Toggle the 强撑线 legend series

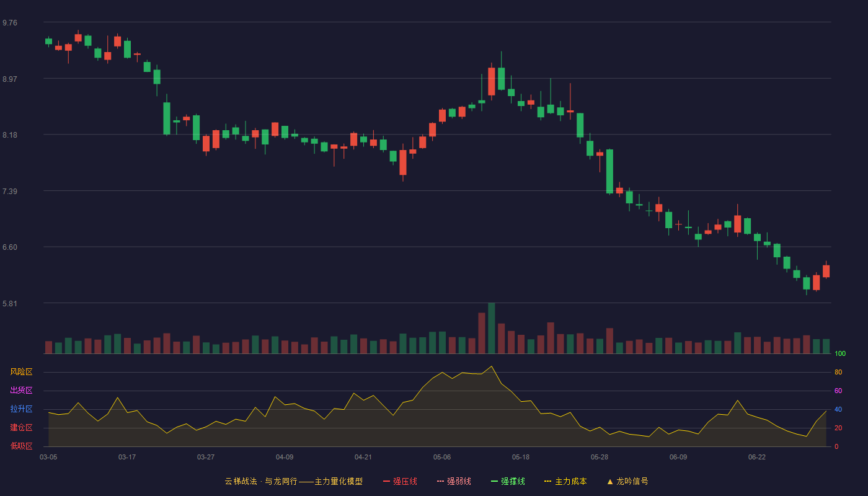[508, 481]
